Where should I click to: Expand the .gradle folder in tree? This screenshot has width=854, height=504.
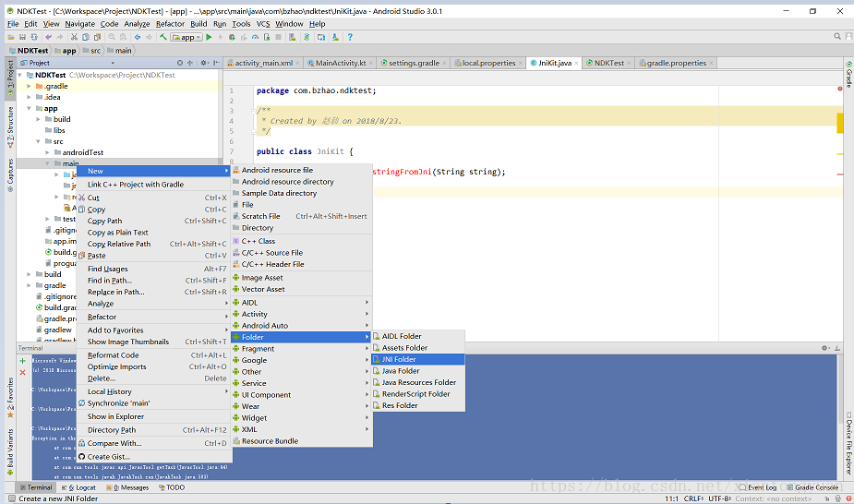point(29,86)
